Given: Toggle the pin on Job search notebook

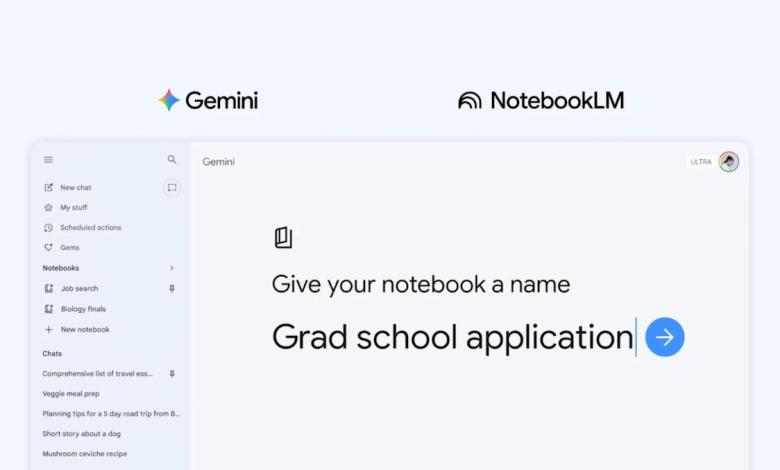Looking at the screenshot, I should (x=172, y=288).
